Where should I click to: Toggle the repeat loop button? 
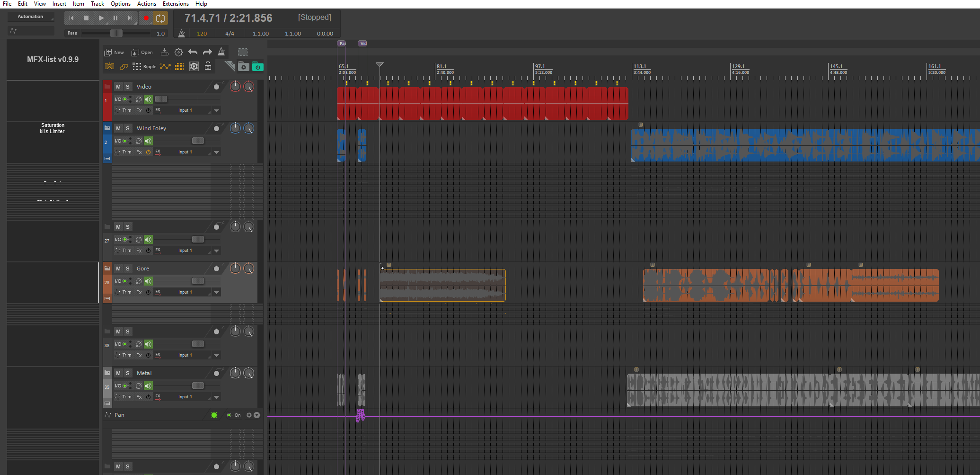[x=160, y=18]
